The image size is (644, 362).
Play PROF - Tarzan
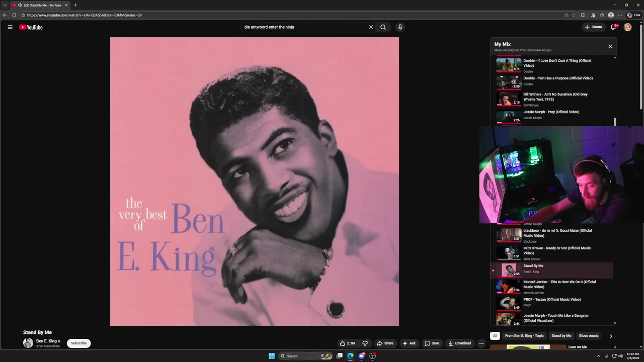[x=551, y=303]
